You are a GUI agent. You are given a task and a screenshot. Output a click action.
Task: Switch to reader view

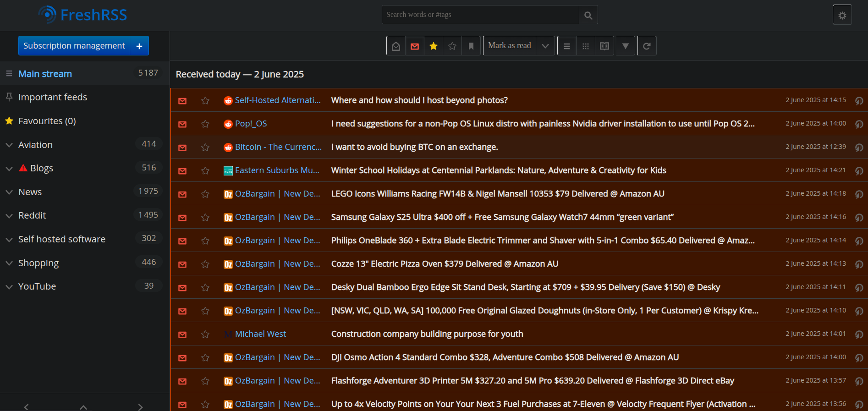tap(604, 46)
